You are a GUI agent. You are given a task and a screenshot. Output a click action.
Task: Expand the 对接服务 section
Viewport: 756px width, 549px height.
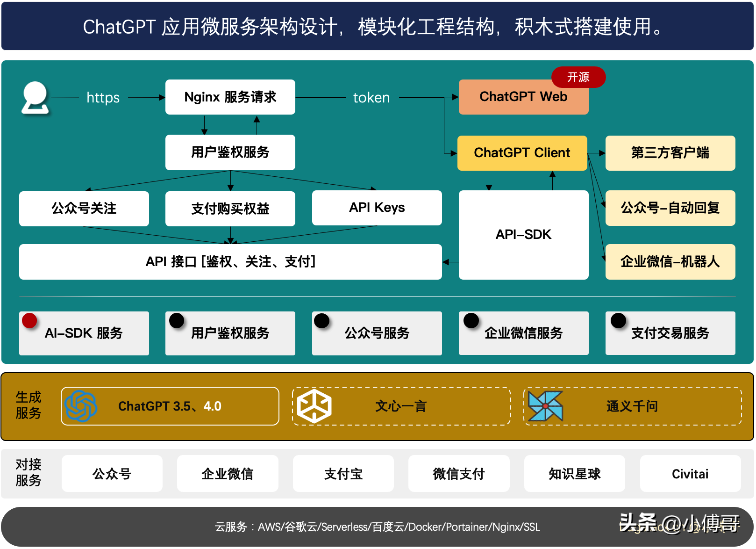[x=29, y=473]
